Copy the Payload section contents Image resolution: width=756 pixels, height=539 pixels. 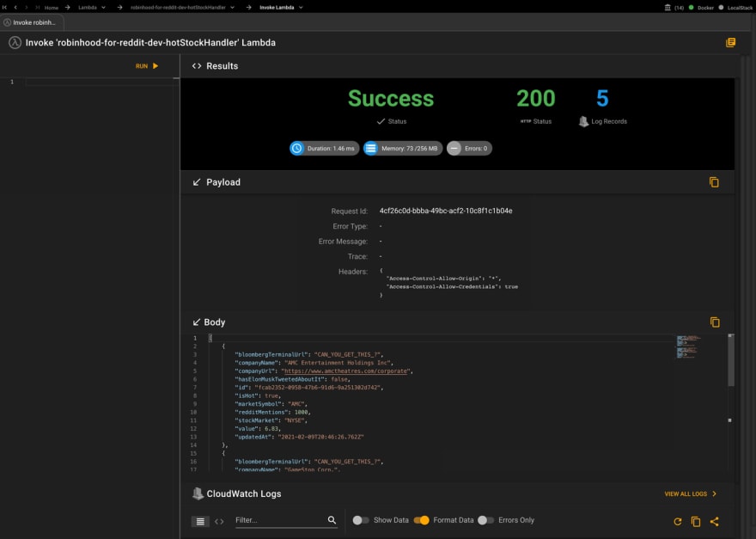coord(714,182)
